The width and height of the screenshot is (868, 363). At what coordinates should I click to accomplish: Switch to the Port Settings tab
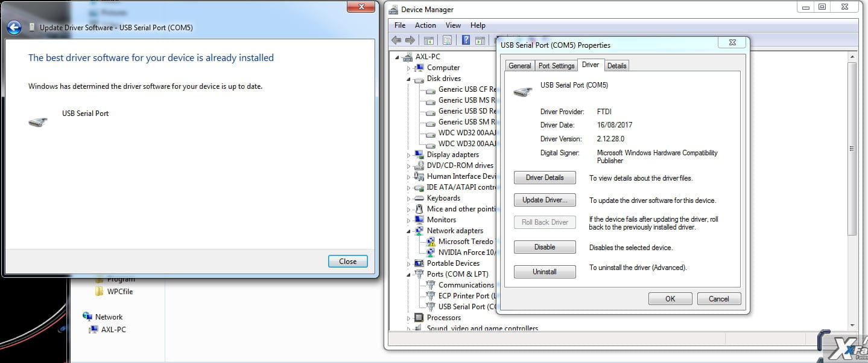pos(556,65)
